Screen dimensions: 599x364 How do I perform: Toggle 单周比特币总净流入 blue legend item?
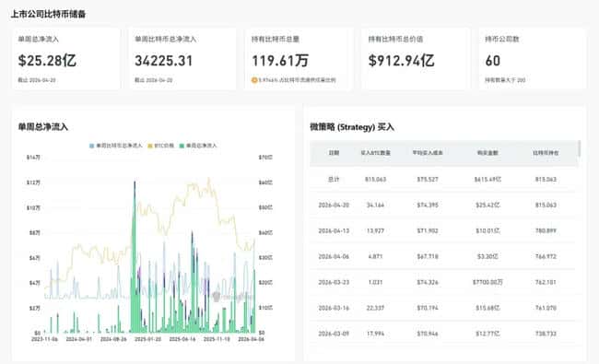point(116,146)
